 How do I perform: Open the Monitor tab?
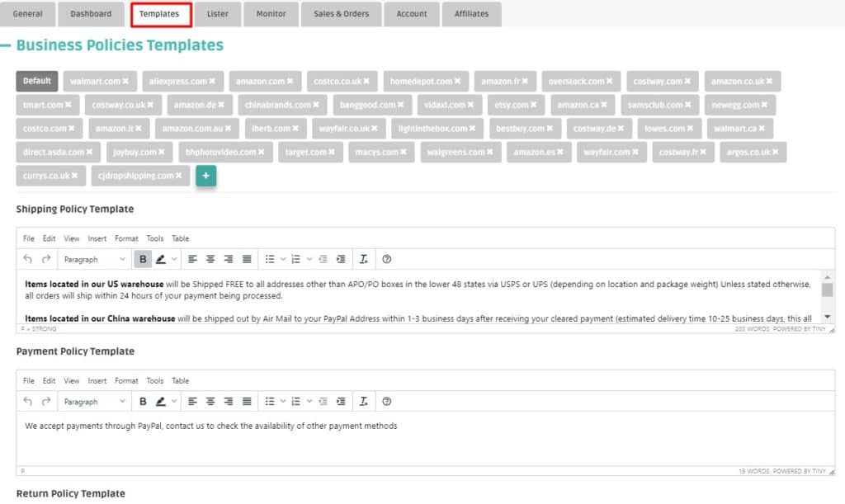pos(271,14)
